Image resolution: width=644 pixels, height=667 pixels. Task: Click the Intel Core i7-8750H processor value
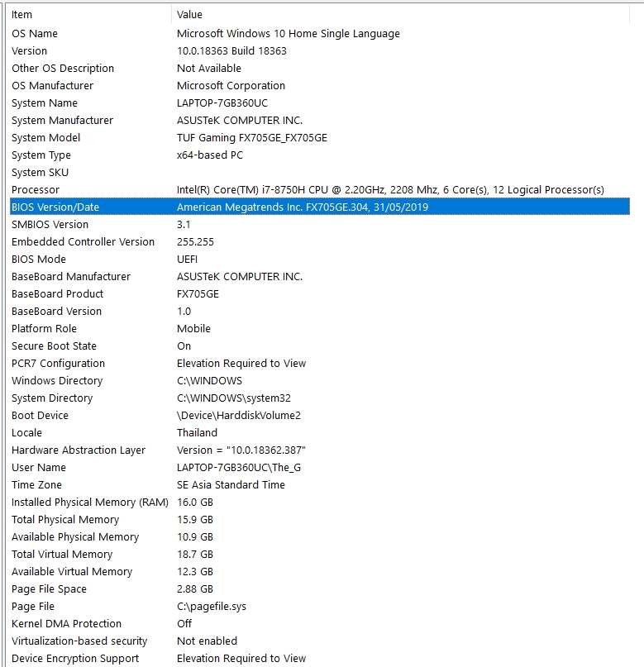click(x=390, y=190)
